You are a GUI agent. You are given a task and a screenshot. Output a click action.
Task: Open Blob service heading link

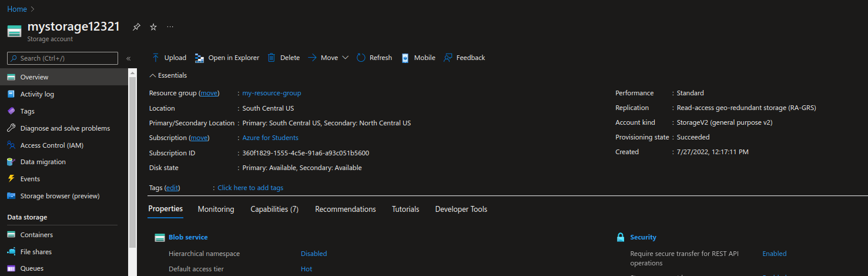[x=188, y=237]
